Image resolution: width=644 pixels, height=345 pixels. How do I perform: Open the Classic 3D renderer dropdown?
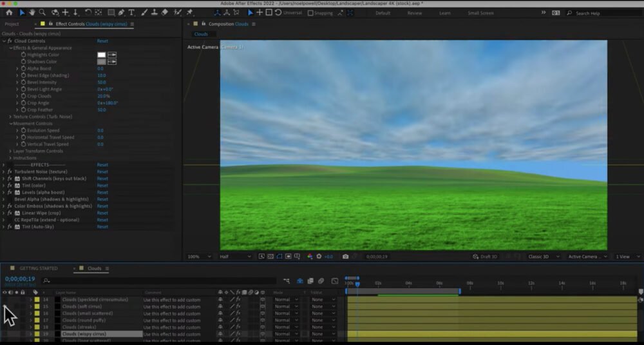tap(544, 257)
